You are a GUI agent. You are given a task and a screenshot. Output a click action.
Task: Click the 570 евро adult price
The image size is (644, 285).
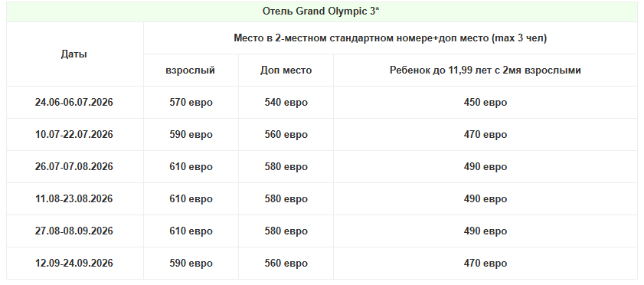coord(191,102)
